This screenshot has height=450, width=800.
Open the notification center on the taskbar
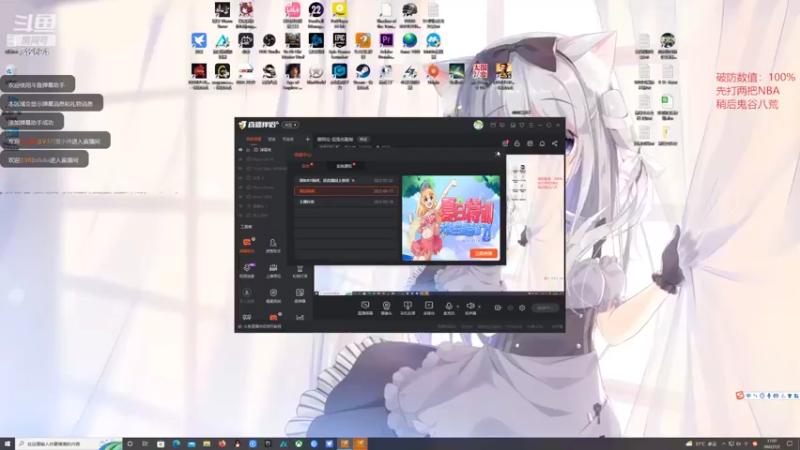(x=790, y=444)
